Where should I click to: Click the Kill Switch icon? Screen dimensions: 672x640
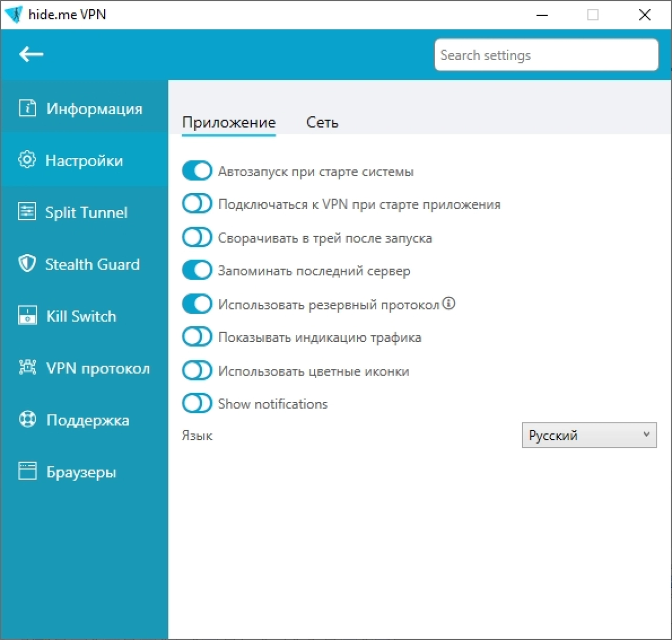click(x=27, y=315)
